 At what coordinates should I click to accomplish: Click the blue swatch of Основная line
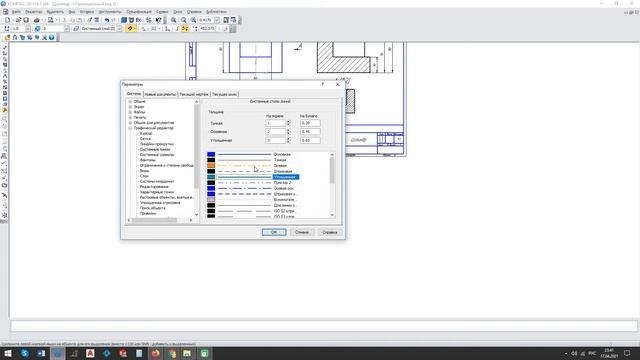point(211,154)
